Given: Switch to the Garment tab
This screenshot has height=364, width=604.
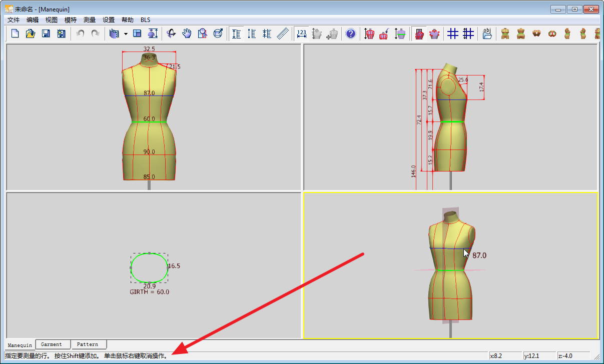Looking at the screenshot, I should 52,344.
